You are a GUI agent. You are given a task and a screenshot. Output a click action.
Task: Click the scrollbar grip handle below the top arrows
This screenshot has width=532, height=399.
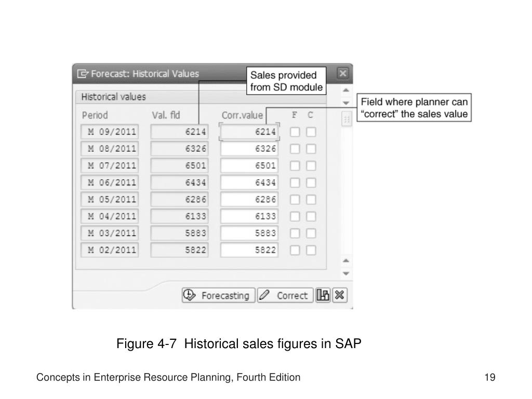[347, 119]
